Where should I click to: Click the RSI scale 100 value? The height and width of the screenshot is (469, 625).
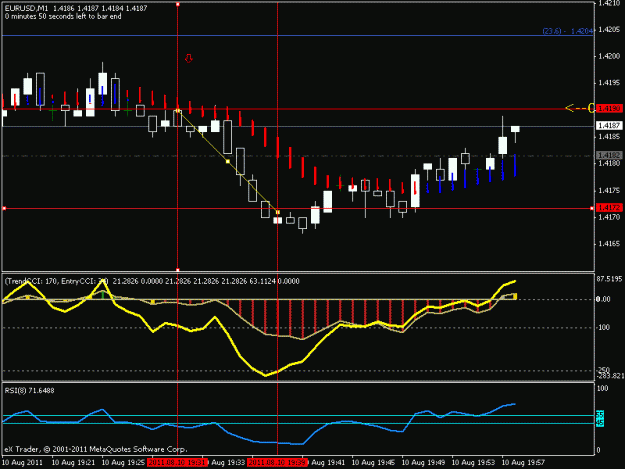coord(603,389)
